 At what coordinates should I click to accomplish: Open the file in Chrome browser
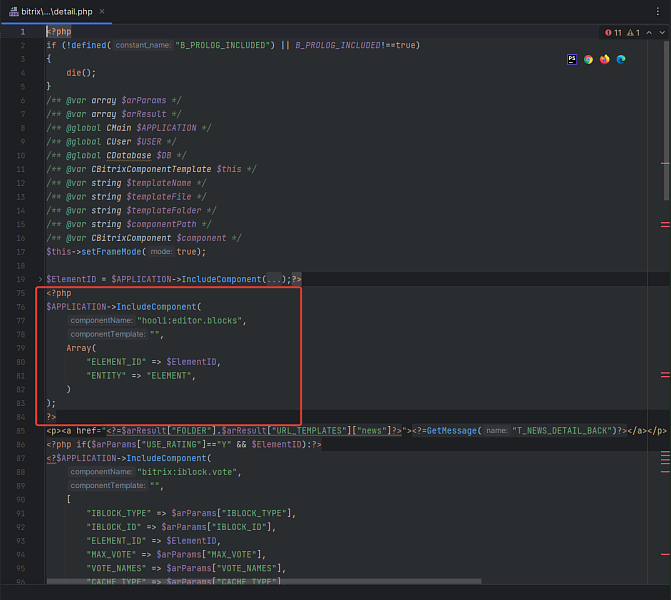click(588, 59)
